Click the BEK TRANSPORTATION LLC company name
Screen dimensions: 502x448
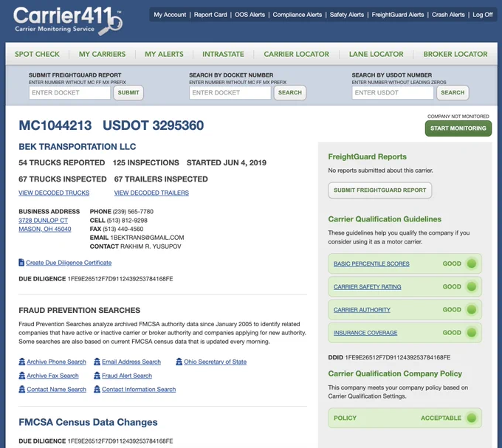(x=78, y=147)
